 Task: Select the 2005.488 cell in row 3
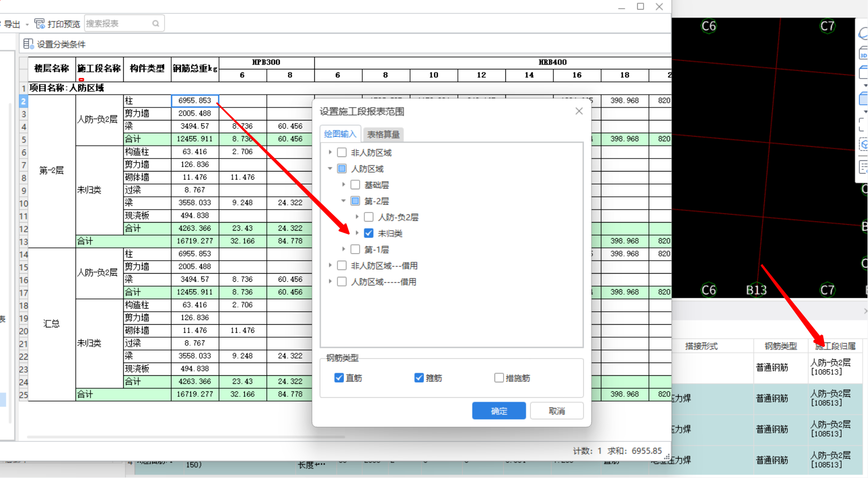[x=195, y=113]
